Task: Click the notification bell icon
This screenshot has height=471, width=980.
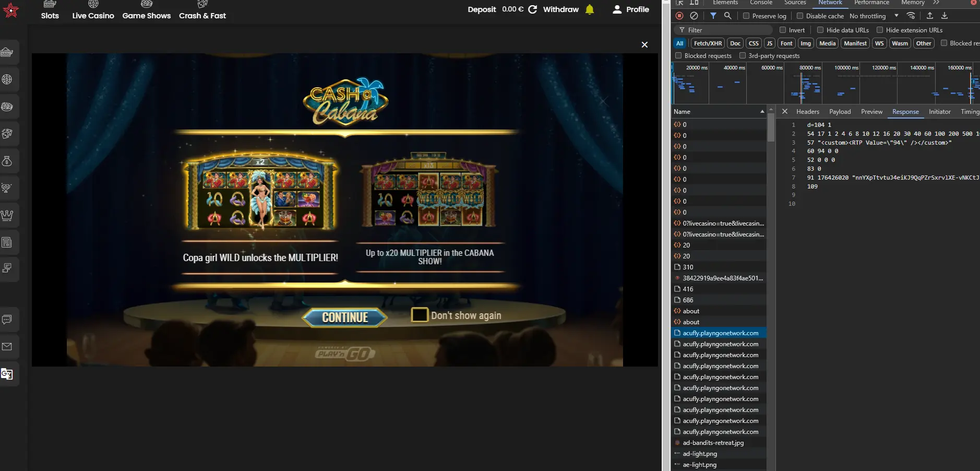Action: [590, 9]
